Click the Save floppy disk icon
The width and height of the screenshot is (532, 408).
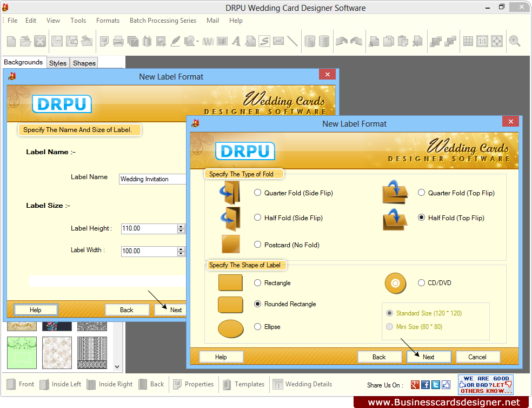(x=57, y=42)
